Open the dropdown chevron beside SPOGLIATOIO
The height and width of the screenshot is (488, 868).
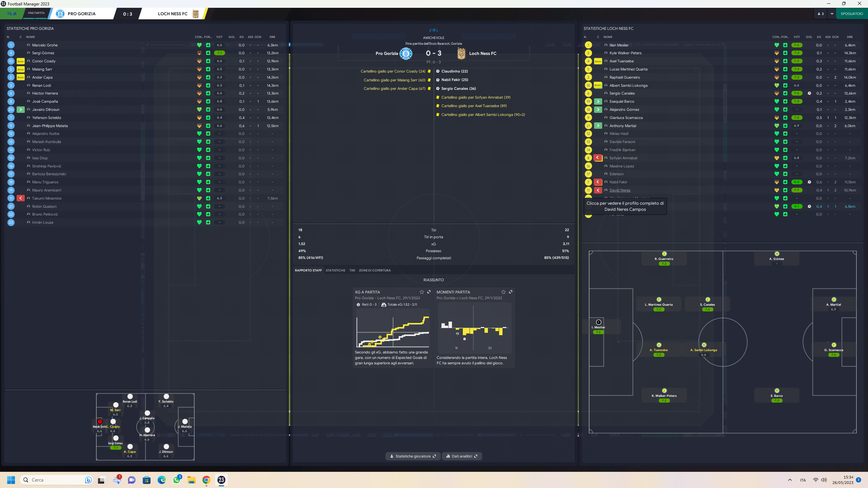coord(832,14)
